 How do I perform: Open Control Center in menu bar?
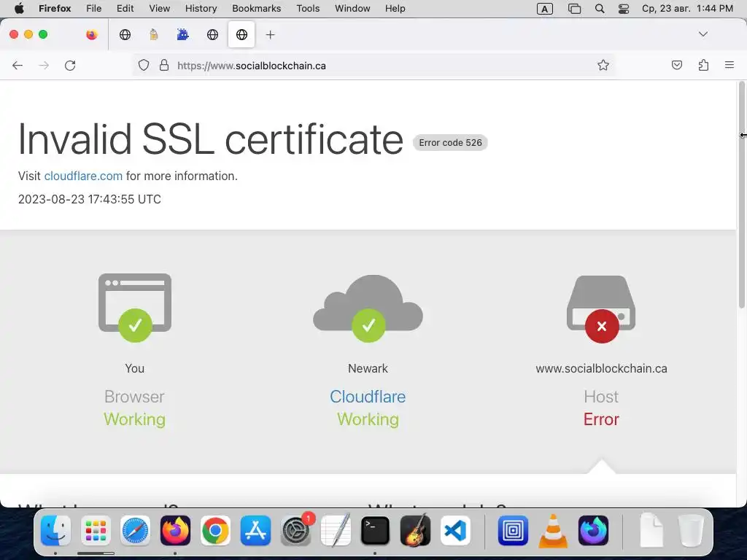click(x=624, y=9)
